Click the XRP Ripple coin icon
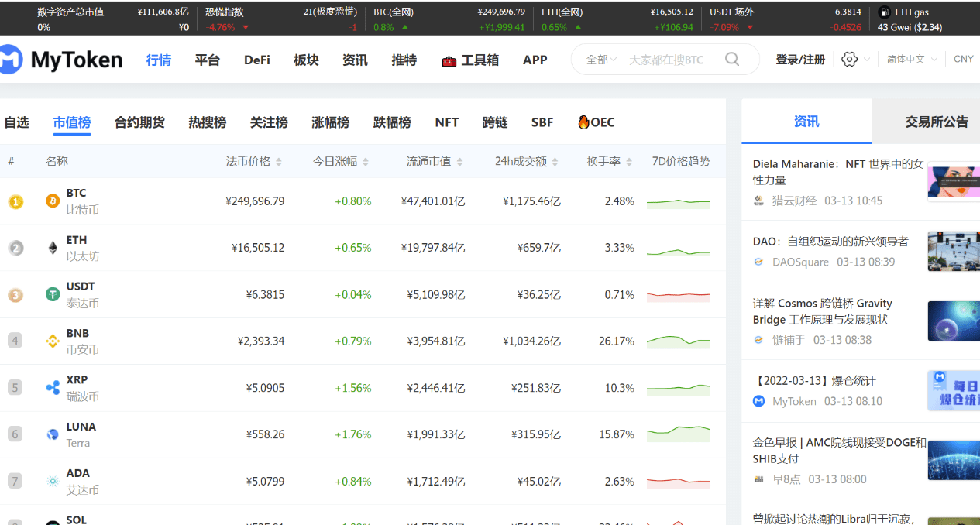 pyautogui.click(x=52, y=386)
